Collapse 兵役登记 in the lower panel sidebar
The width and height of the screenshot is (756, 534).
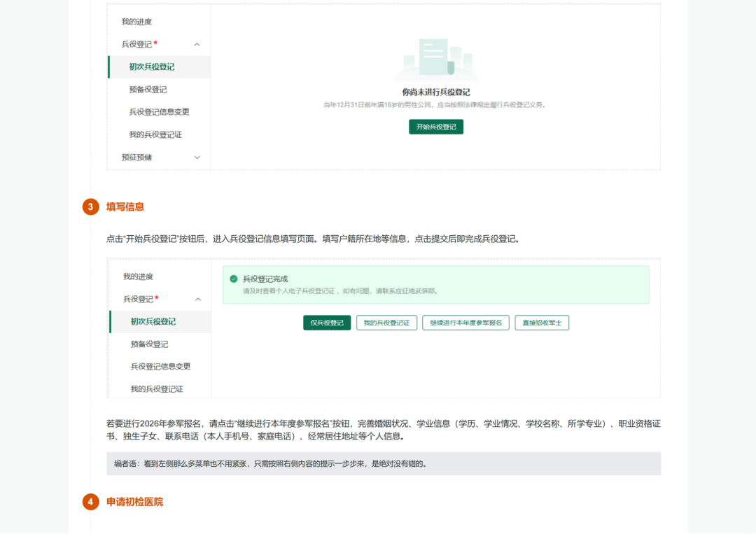[x=197, y=300]
